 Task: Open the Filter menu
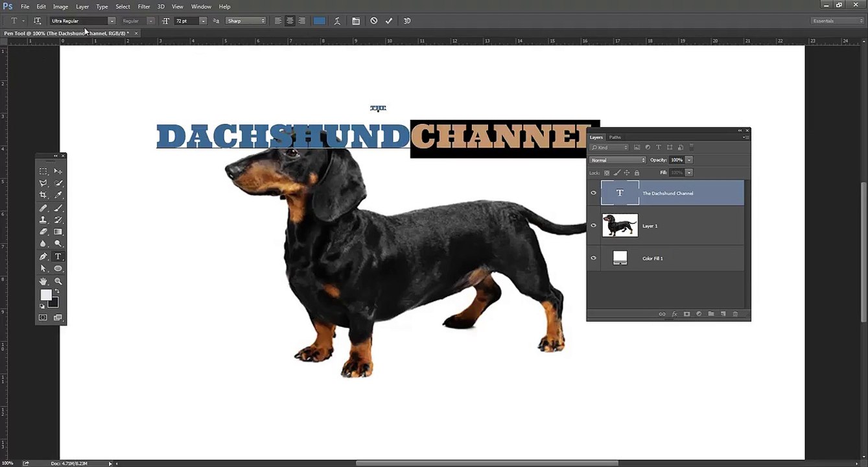pyautogui.click(x=144, y=6)
